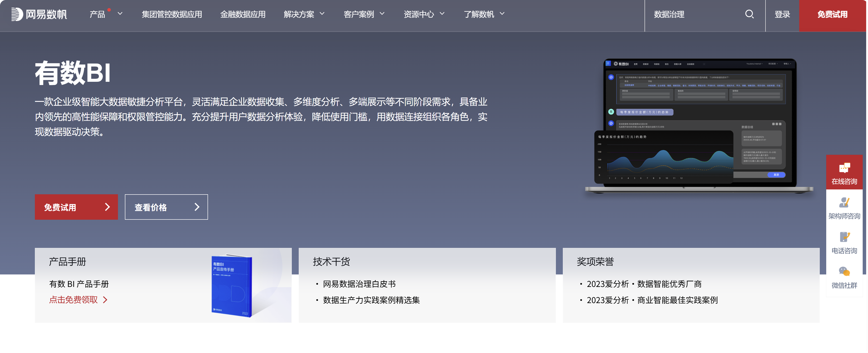
Task: Click the red 免费试用 hero button
Action: [x=76, y=207]
